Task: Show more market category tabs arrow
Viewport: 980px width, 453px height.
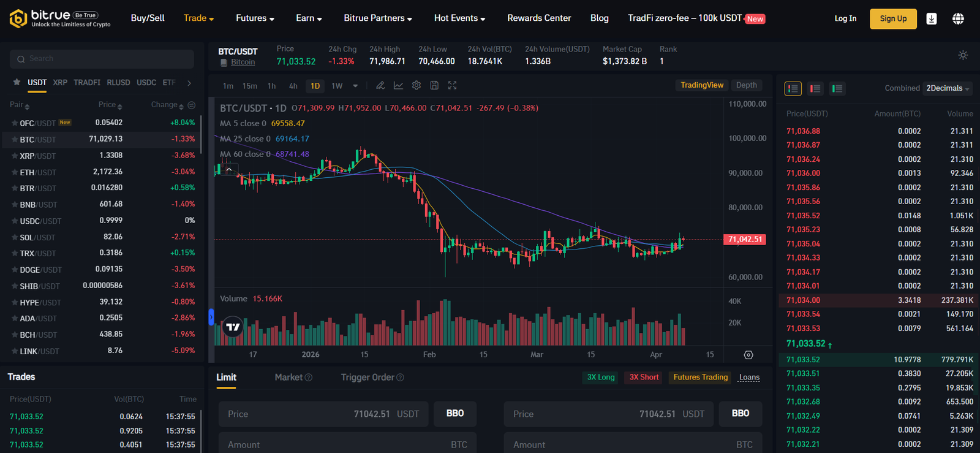Action: 189,83
